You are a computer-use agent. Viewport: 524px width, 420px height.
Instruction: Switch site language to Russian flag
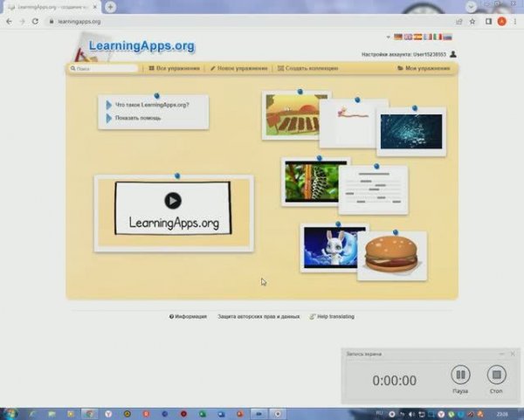(447, 37)
